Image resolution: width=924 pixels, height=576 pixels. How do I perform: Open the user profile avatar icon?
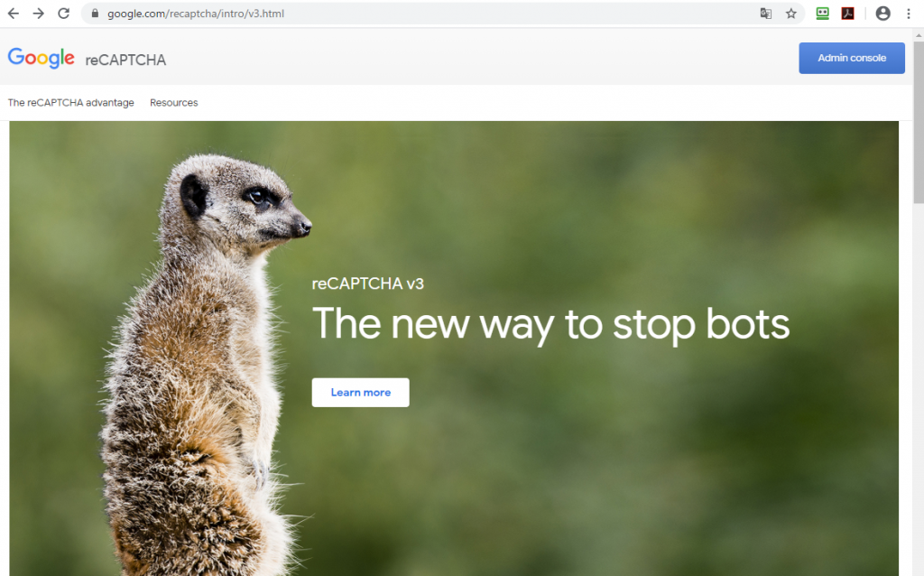pos(882,13)
